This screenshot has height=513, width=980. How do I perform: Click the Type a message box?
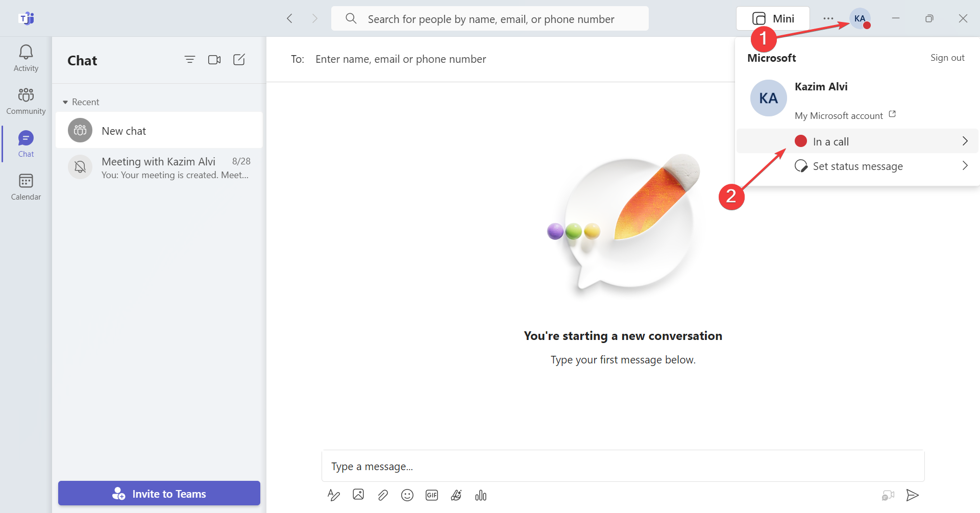coord(623,466)
